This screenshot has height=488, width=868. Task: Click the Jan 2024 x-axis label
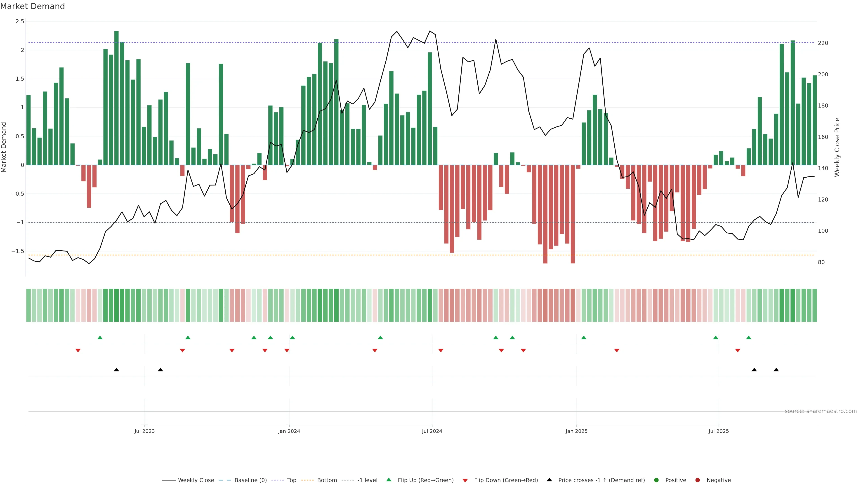click(289, 431)
